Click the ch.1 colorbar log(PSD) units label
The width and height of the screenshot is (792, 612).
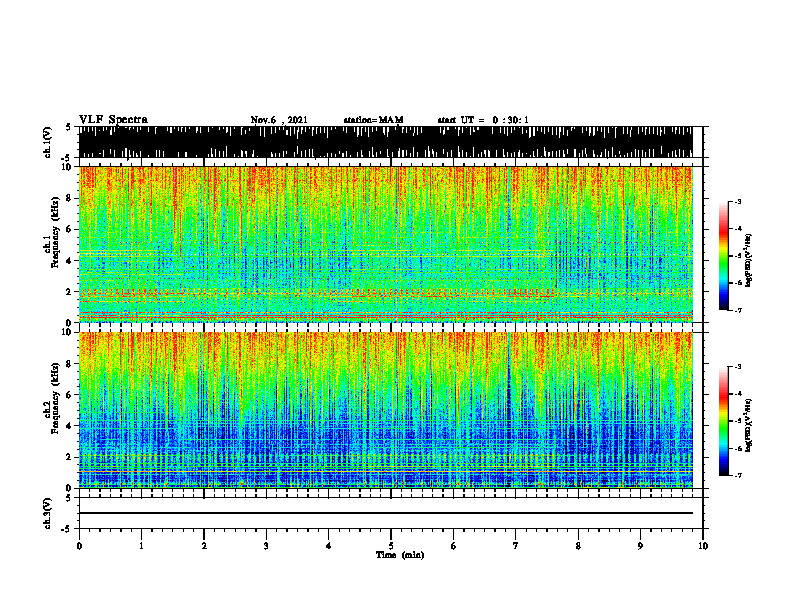pyautogui.click(x=749, y=260)
